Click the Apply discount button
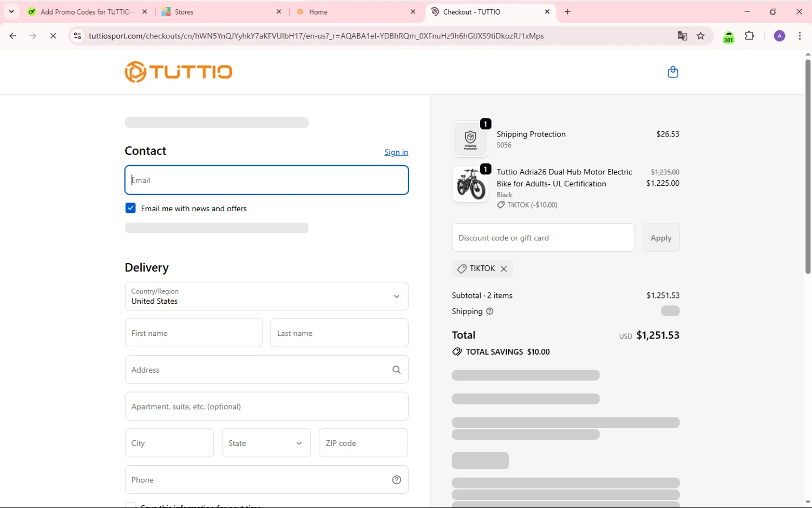Viewport: 812px width, 508px height. tap(661, 238)
